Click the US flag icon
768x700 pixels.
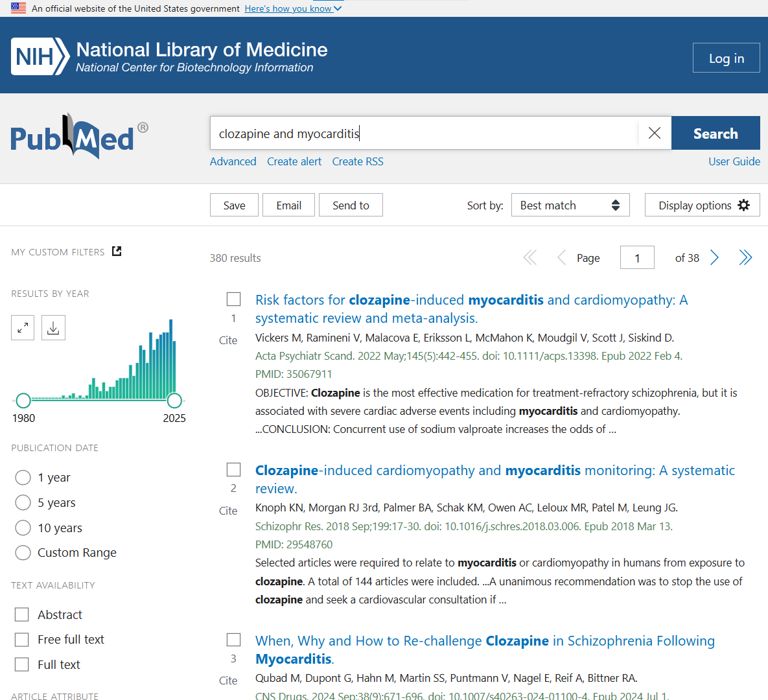[18, 8]
